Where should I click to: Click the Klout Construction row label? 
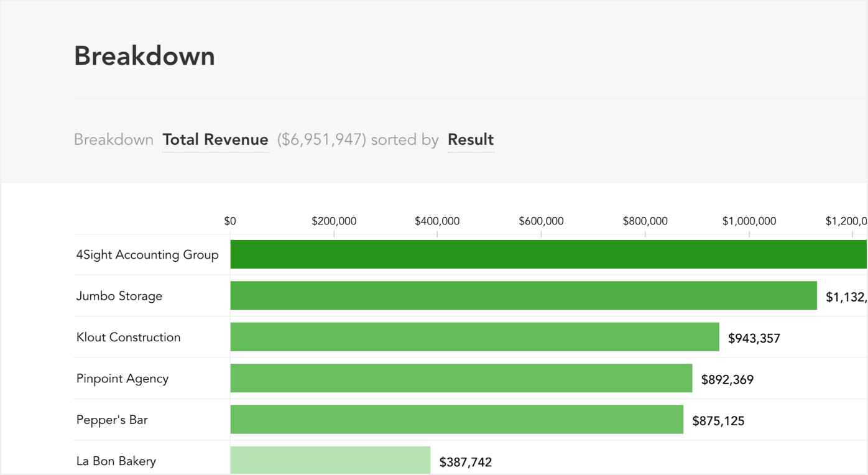(129, 337)
